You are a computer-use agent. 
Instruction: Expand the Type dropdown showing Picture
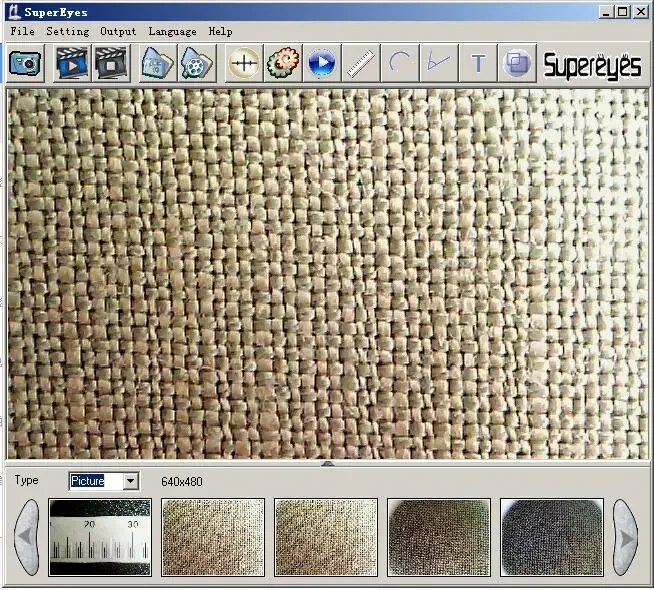click(x=131, y=481)
